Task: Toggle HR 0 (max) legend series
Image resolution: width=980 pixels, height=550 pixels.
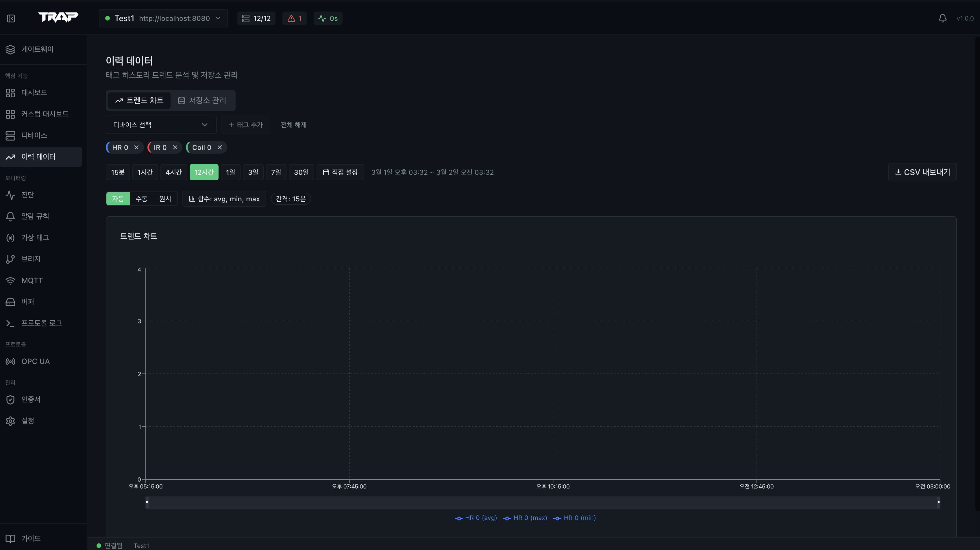Action: [525, 518]
